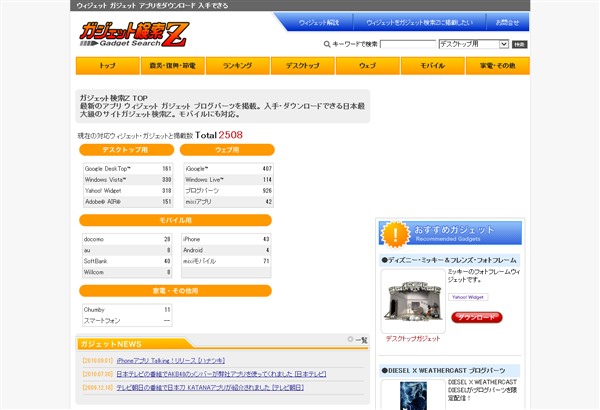Click the DIESEL X WEATHERCAST ブログパーツ title
Screen dimensions: 600x410
[x=443, y=371]
